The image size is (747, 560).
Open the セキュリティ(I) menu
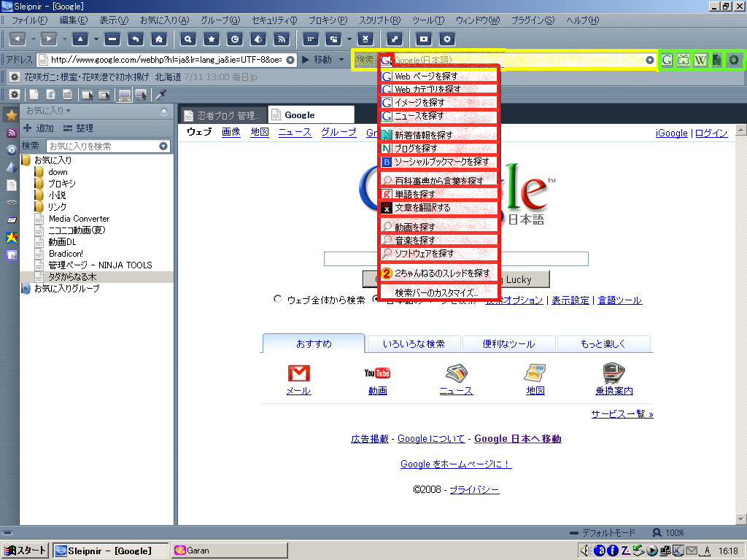[x=274, y=20]
